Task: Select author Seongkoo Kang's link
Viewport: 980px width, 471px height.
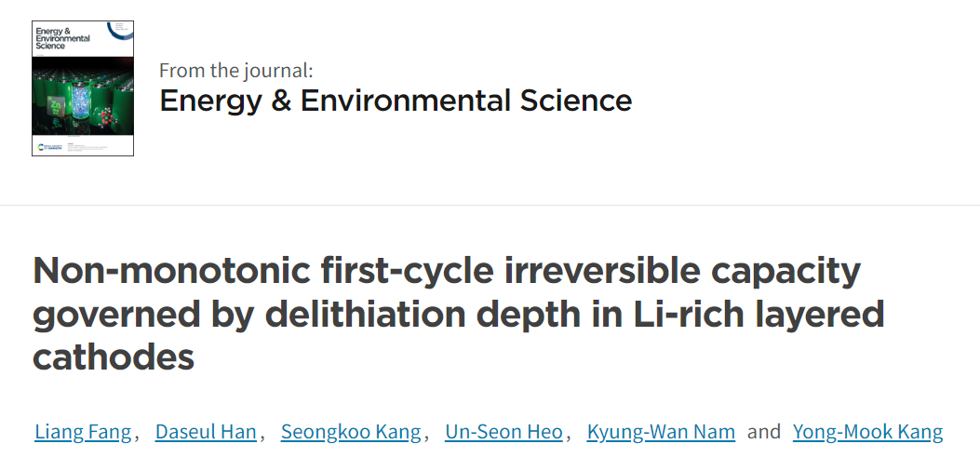Action: point(351,432)
